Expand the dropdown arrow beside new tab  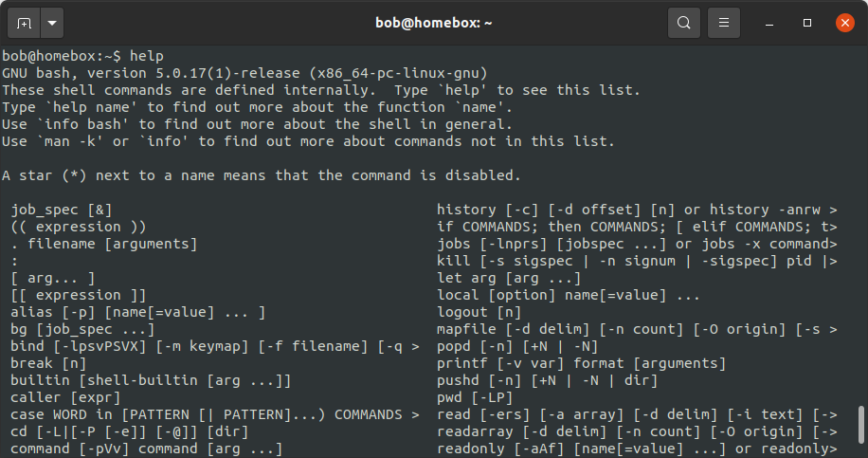[x=50, y=22]
